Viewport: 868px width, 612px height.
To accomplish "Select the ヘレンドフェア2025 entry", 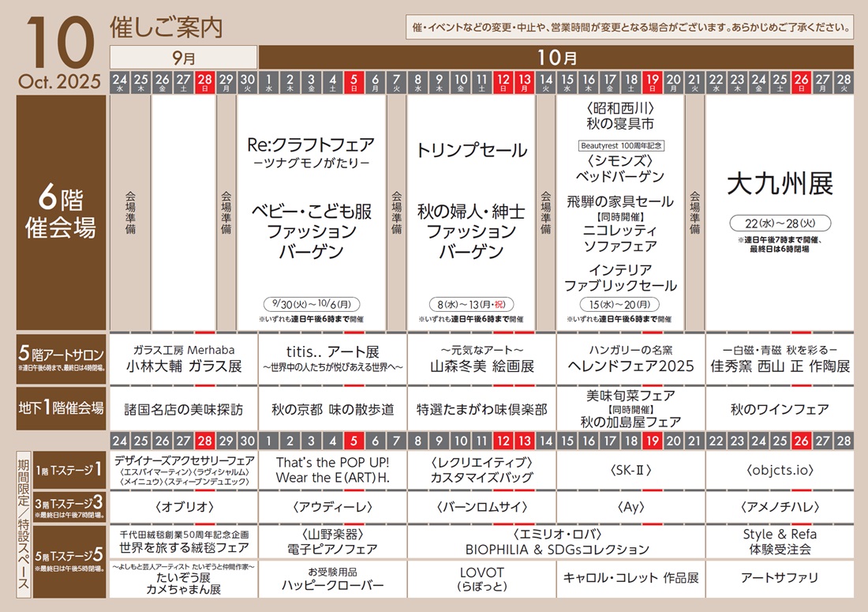I will (630, 366).
